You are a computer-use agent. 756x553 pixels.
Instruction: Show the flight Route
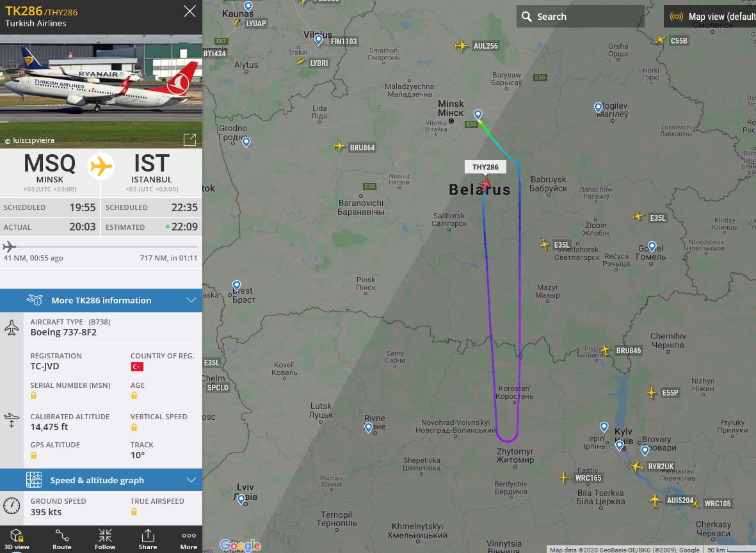point(61,539)
